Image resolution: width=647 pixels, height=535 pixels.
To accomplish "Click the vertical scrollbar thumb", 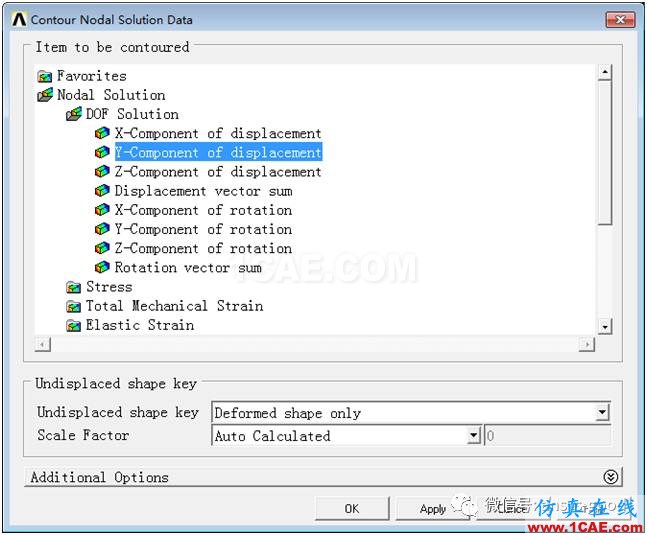I will point(604,153).
